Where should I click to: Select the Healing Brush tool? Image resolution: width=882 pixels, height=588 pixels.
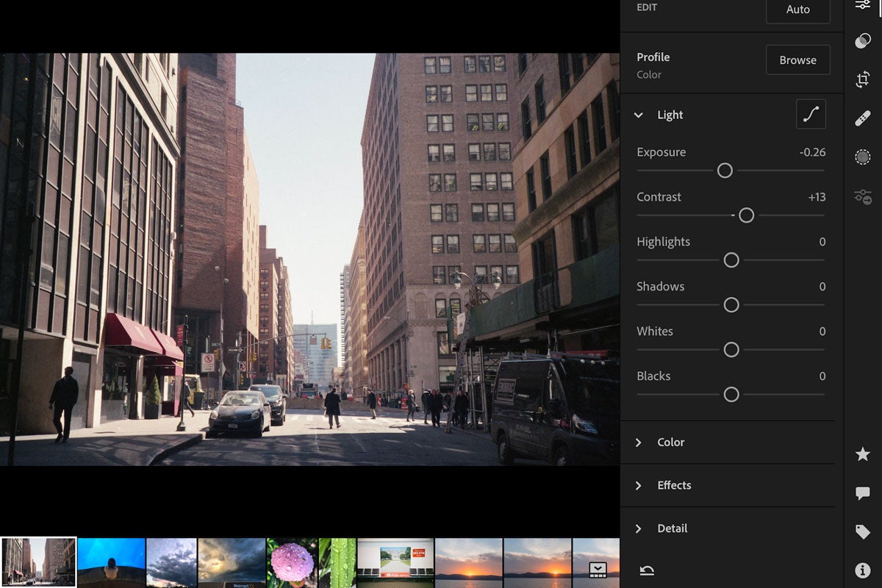coord(863,118)
